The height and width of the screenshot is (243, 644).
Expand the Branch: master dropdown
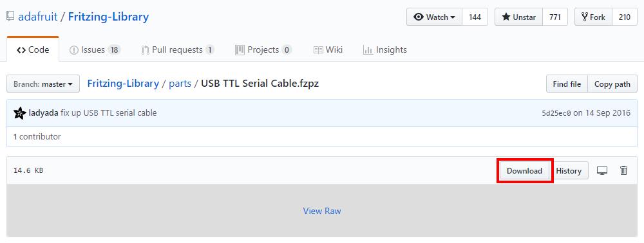coord(43,84)
